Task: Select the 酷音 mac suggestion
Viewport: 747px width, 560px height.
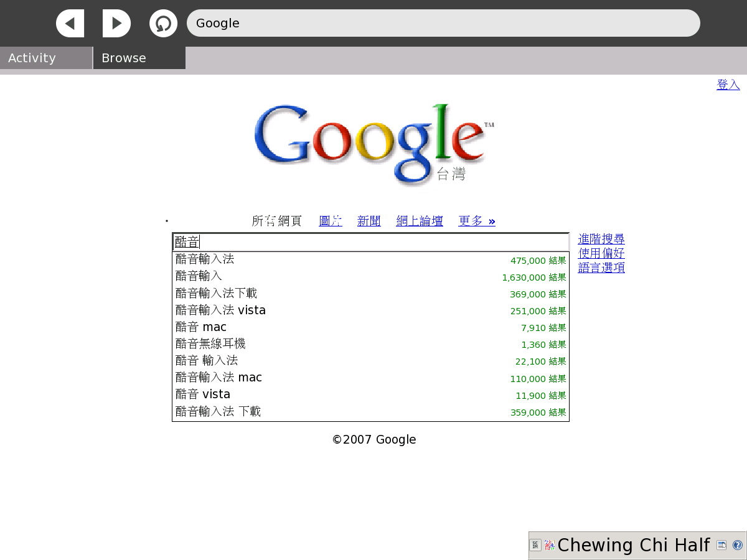Action: pyautogui.click(x=201, y=327)
